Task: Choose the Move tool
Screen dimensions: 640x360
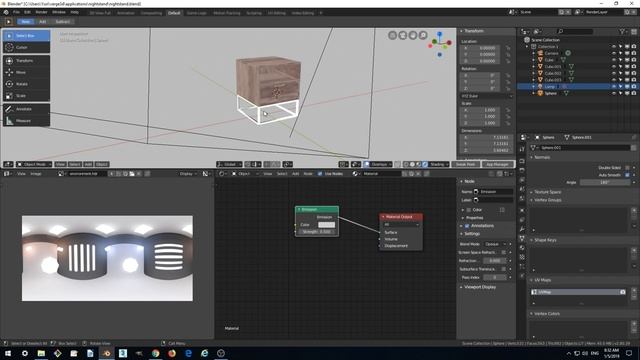Action: click(27, 72)
